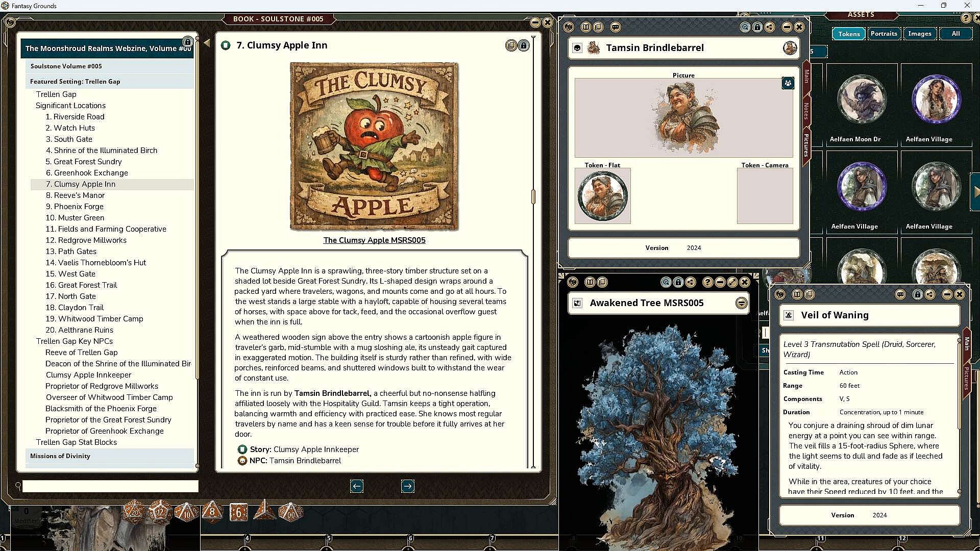Open Notes side tab in Tamsin window
Screen dimensions: 980x551
pos(806,111)
